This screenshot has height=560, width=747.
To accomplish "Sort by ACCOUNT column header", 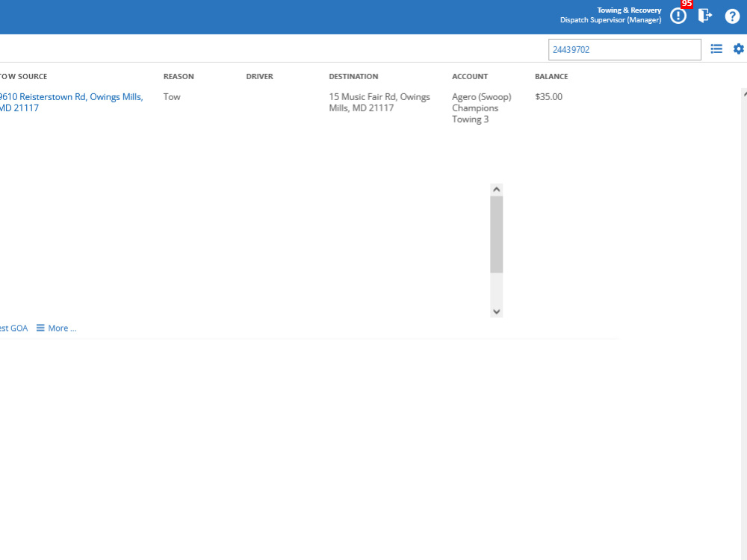I will tap(470, 76).
